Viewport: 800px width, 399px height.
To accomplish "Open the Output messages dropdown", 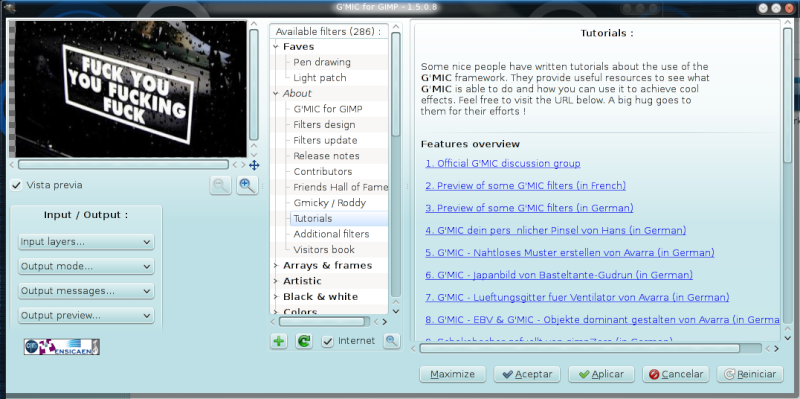I will pos(86,291).
